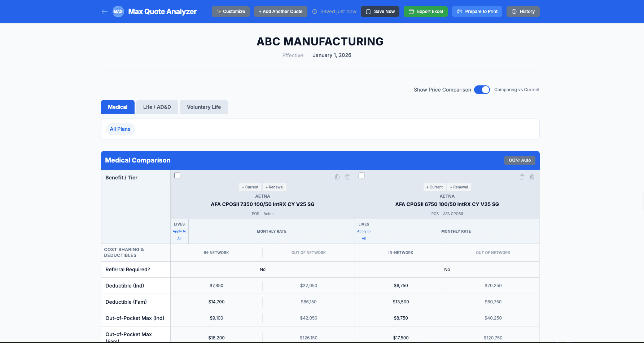Check the AFA CPOSII 6750 plan checkbox
This screenshot has height=343, width=644.
click(x=362, y=175)
